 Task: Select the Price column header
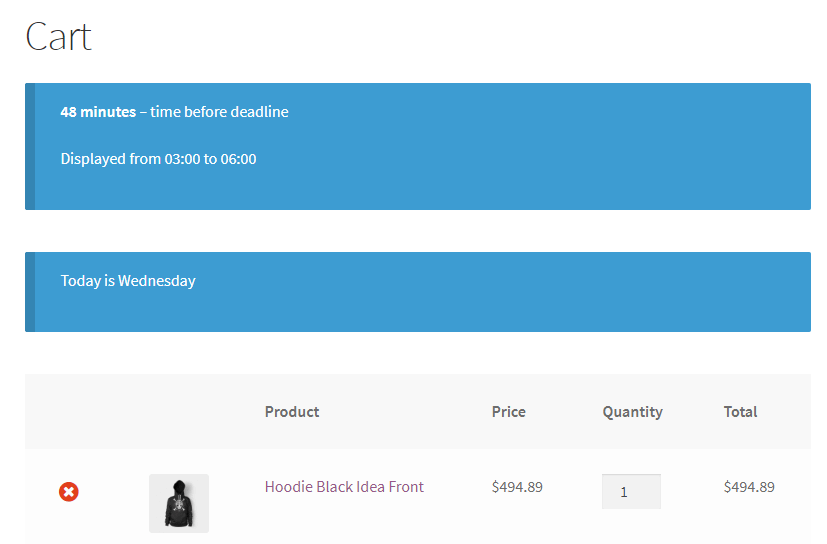tap(508, 412)
